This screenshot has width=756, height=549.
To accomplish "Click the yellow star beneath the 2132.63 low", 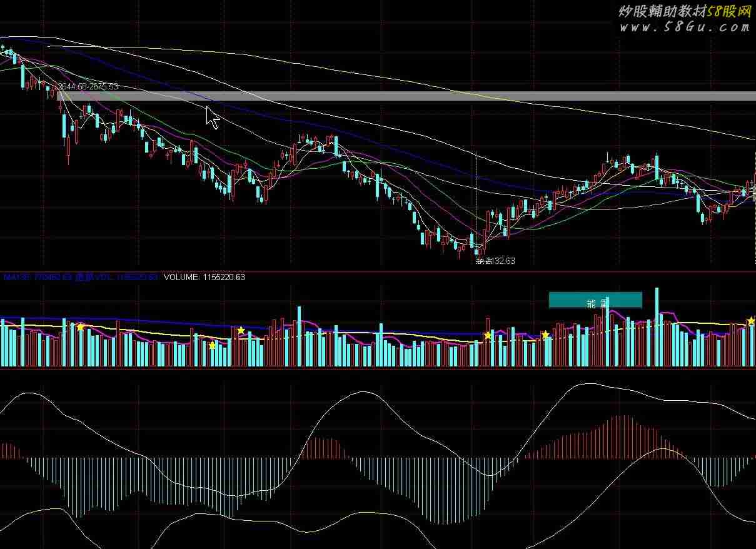I will tap(488, 336).
